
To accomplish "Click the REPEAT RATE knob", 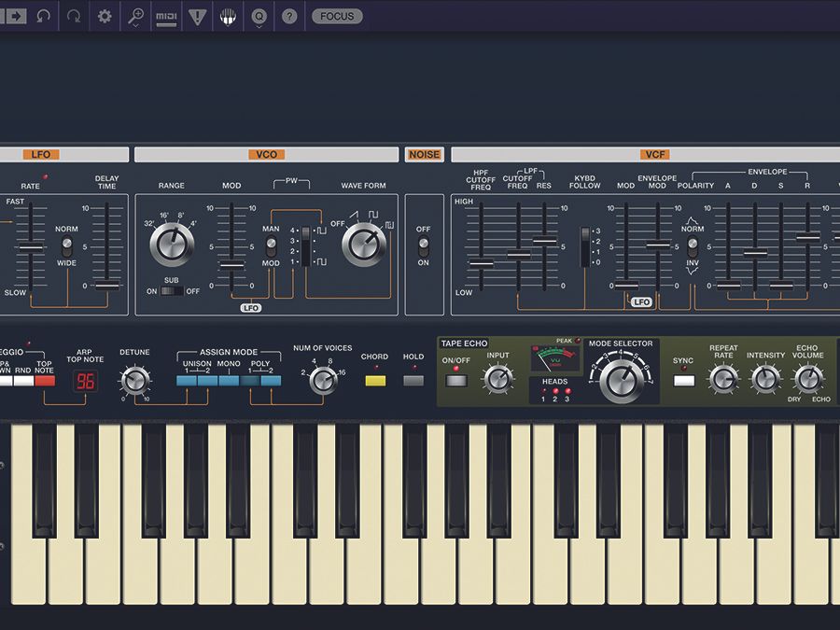I will tap(723, 379).
